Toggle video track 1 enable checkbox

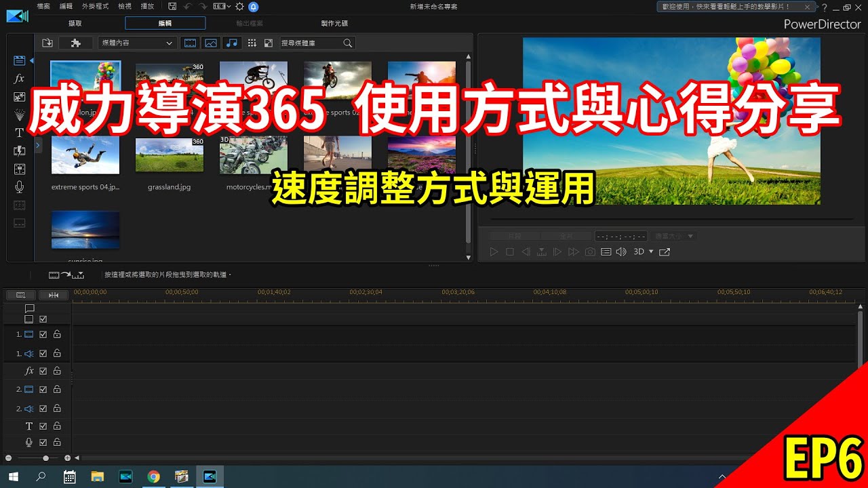coord(43,334)
